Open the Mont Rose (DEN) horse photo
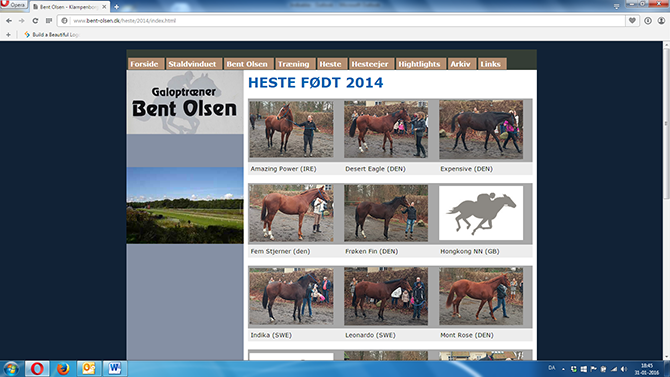The width and height of the screenshot is (670, 377). pos(481,296)
